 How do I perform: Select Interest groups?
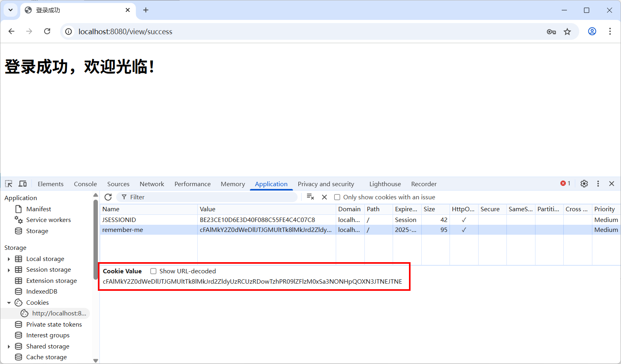pyautogui.click(x=48, y=335)
